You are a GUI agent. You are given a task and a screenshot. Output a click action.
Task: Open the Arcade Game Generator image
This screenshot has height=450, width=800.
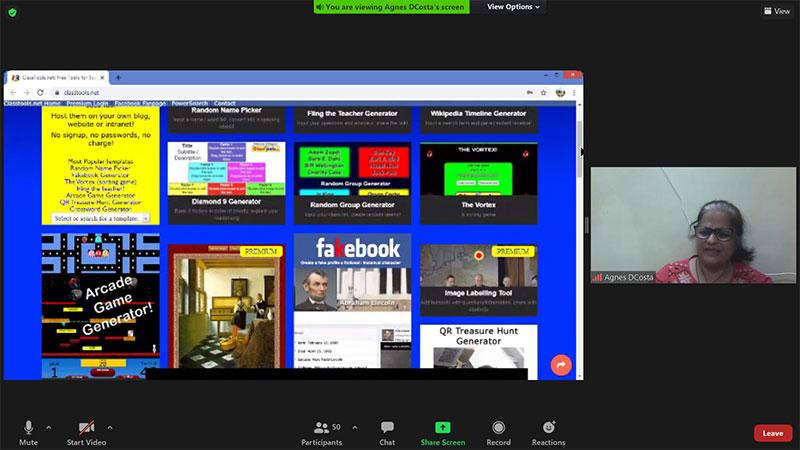101,306
